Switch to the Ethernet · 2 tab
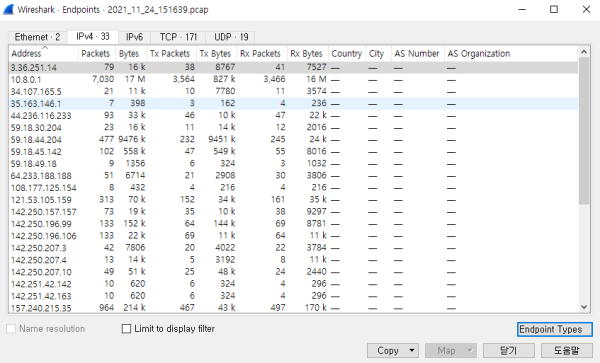This screenshot has width=600, height=363. tap(37, 37)
